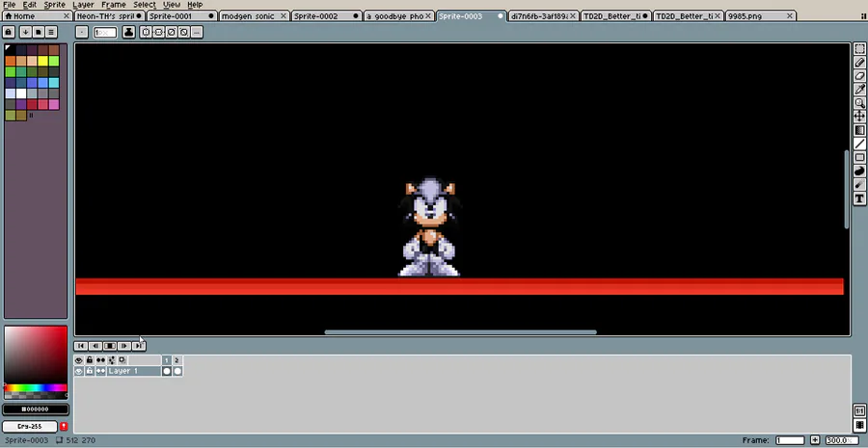Go to last frame
This screenshot has height=448, width=868.
click(138, 346)
